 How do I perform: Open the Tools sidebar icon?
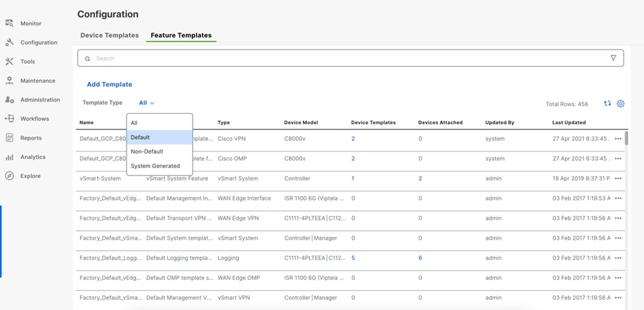pyautogui.click(x=10, y=61)
